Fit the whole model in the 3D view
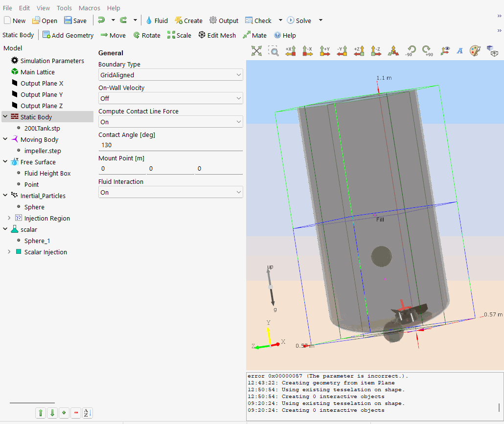The image size is (504, 424). 256,51
